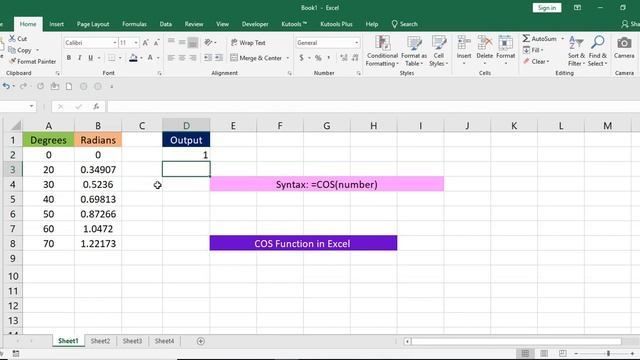Open the Format cells menu
Screen dimensions: 640x360
coord(506,51)
